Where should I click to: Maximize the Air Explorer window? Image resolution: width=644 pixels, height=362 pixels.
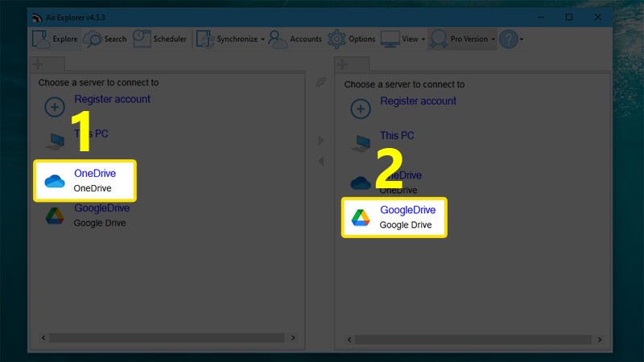[x=569, y=17]
